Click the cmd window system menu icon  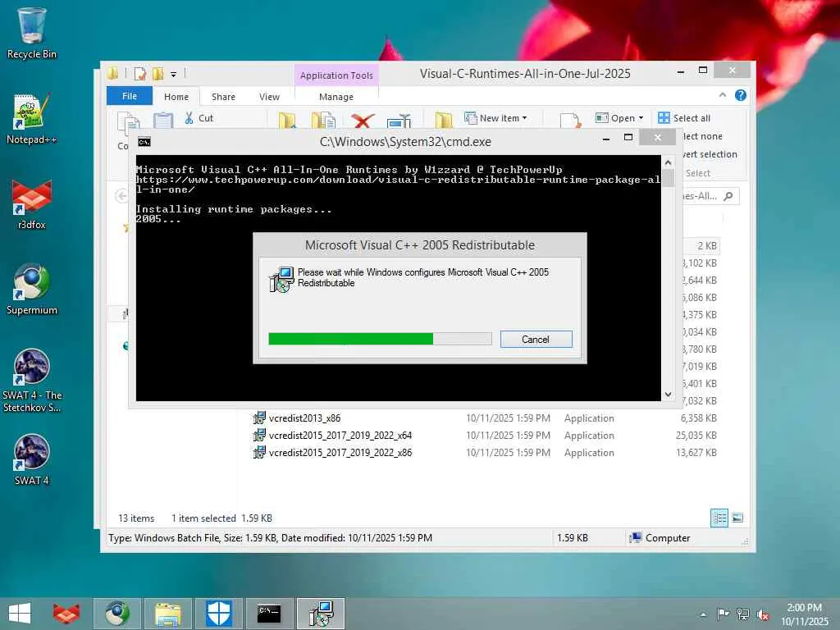[x=144, y=141]
